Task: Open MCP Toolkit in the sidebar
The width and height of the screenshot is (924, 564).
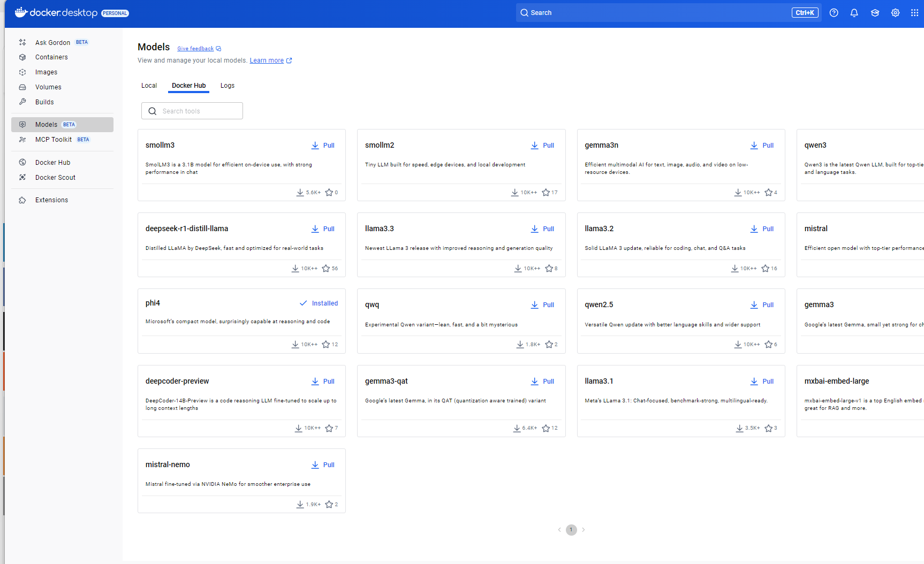Action: 62,140
